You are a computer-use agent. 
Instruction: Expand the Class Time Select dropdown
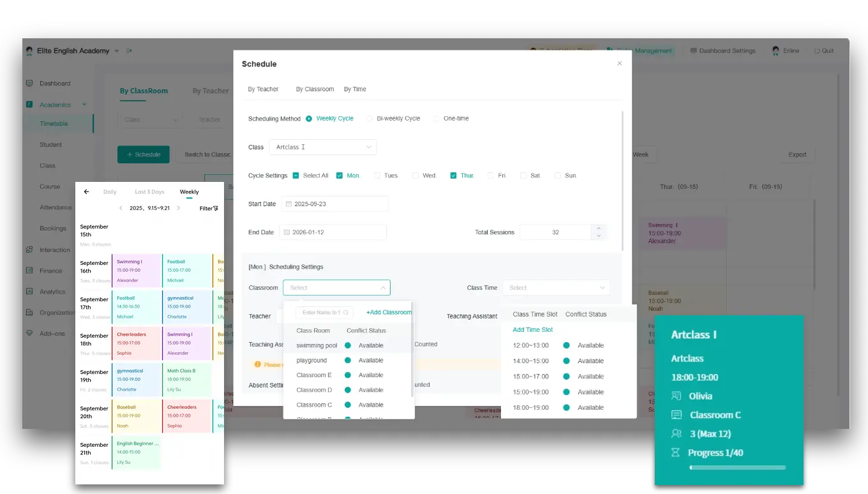pos(555,287)
